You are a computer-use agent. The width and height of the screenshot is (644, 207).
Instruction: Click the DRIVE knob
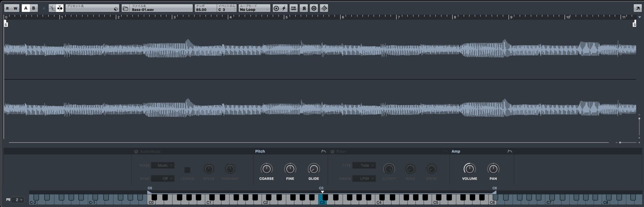[432, 169]
